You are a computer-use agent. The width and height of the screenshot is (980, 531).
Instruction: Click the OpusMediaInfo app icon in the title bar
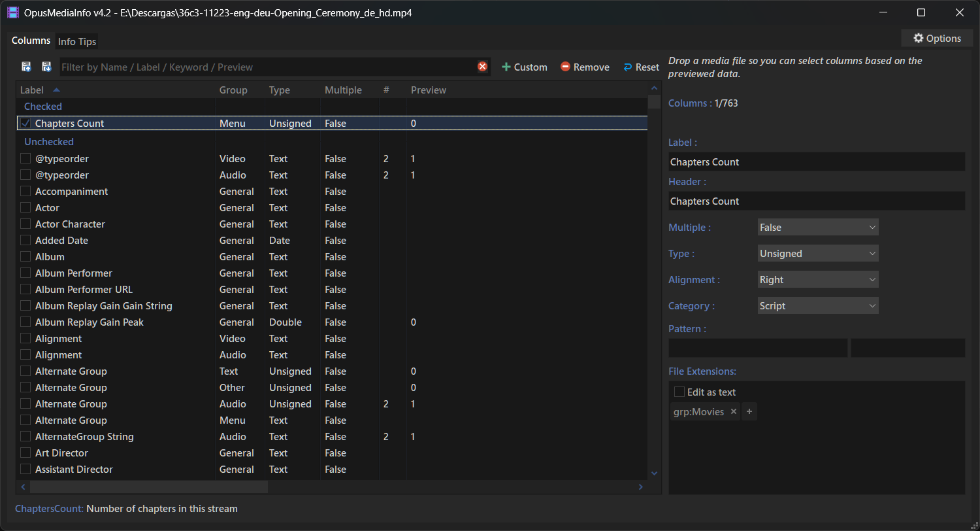pyautogui.click(x=13, y=12)
